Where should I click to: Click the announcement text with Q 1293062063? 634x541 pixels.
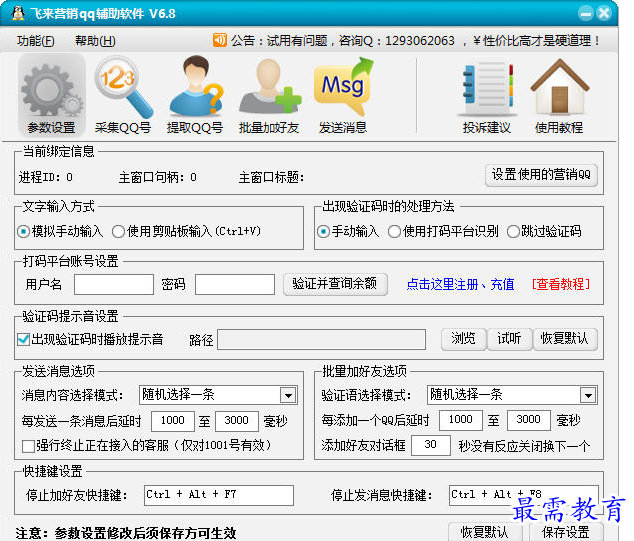click(415, 41)
